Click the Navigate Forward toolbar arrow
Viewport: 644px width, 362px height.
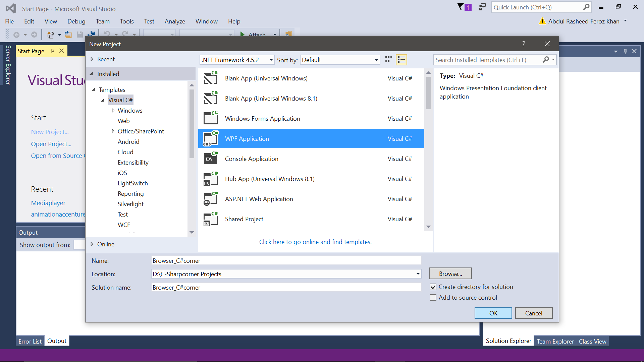tap(34, 35)
